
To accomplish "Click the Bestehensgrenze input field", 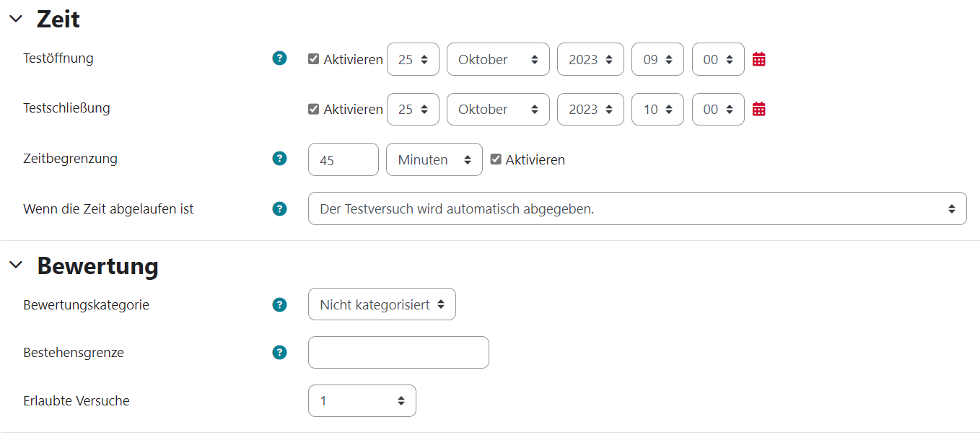I will point(398,352).
